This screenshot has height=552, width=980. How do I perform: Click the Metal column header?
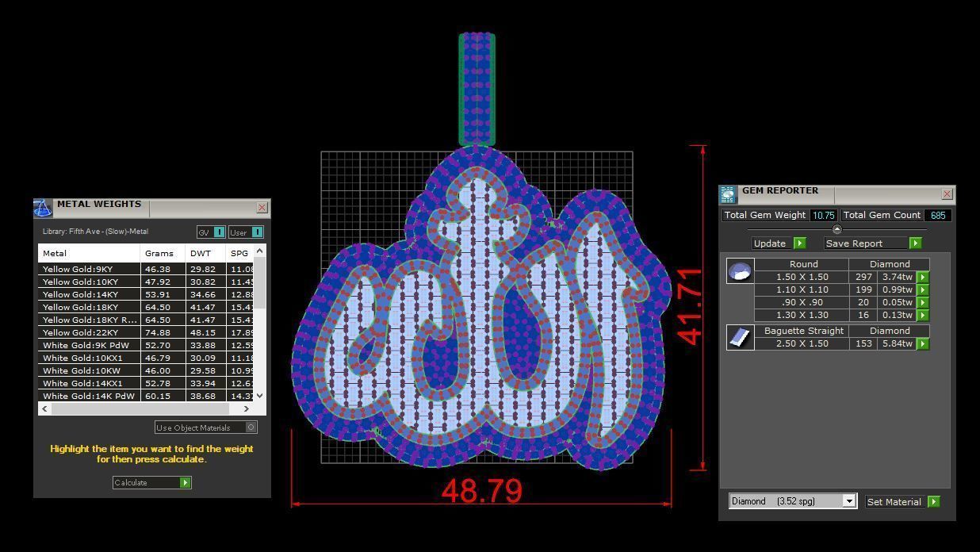[89, 253]
